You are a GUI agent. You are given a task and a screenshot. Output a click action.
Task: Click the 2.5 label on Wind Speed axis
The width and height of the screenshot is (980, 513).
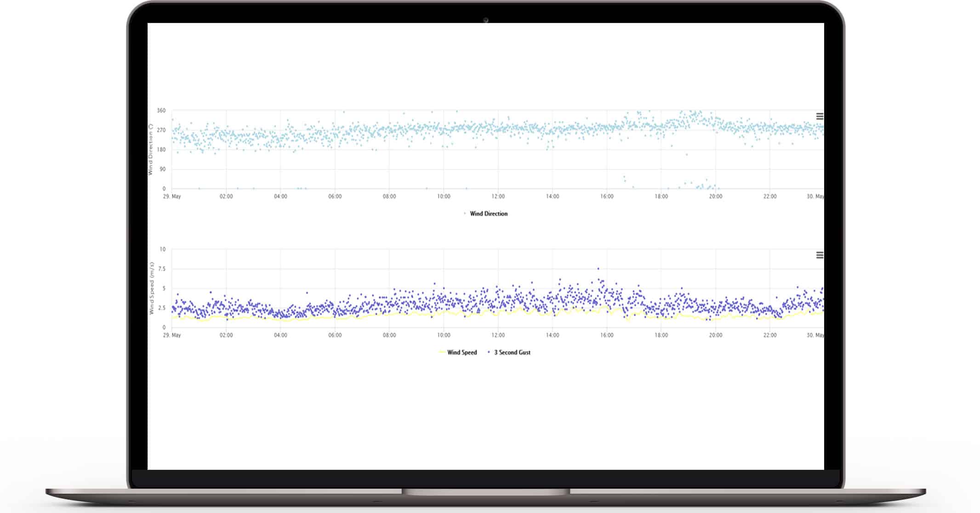[x=162, y=308]
